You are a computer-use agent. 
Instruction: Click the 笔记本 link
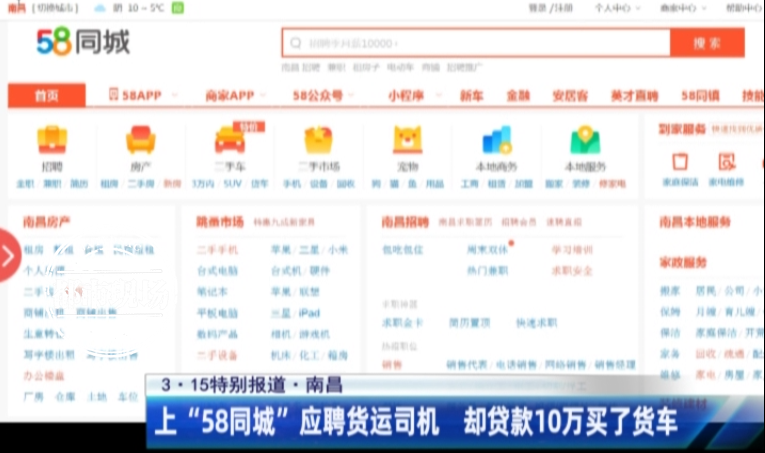(x=212, y=292)
